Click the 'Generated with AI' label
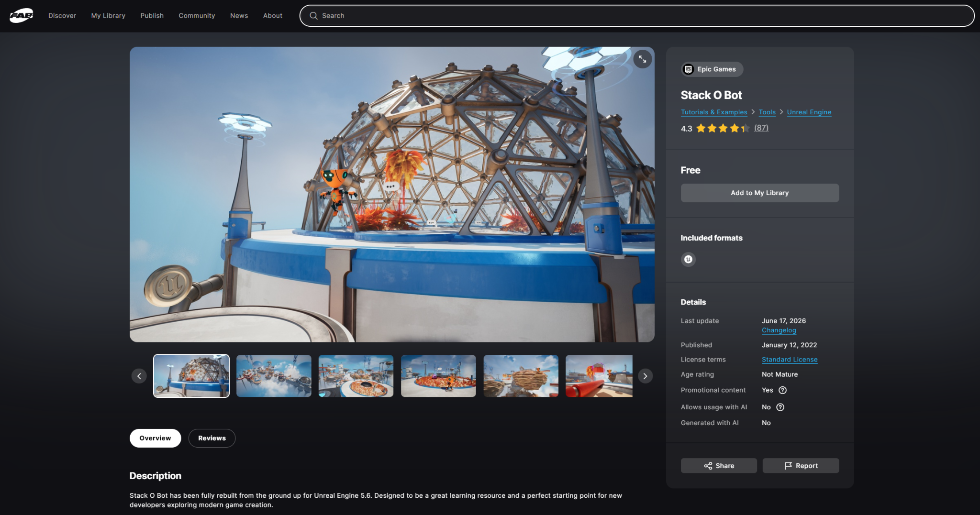The width and height of the screenshot is (980, 515). [x=710, y=423]
